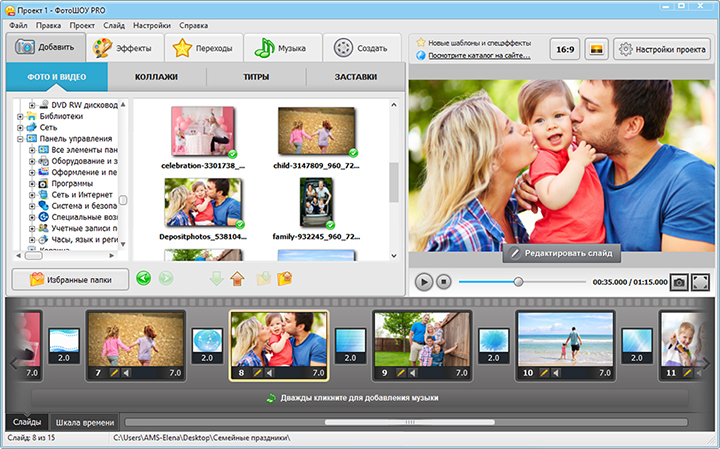Open the Настройки menu
720x449 pixels.
point(152,26)
